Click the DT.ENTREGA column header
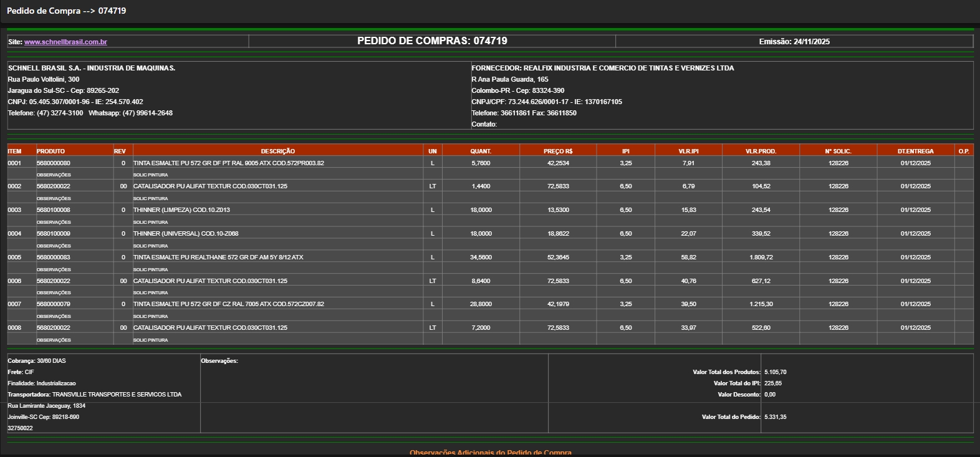 point(915,151)
